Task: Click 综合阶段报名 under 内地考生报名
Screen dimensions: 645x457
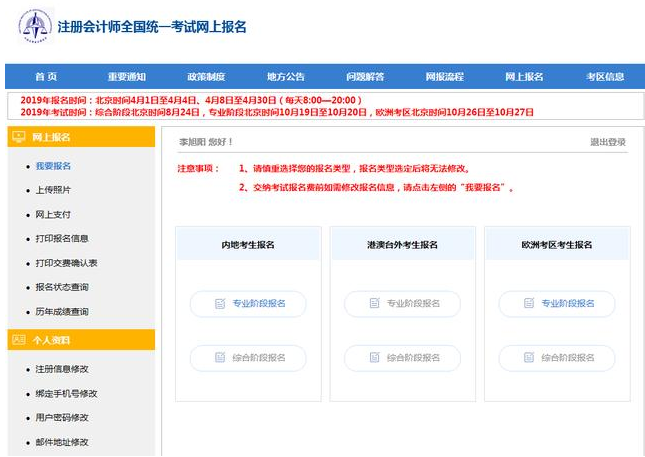Action: (248, 358)
